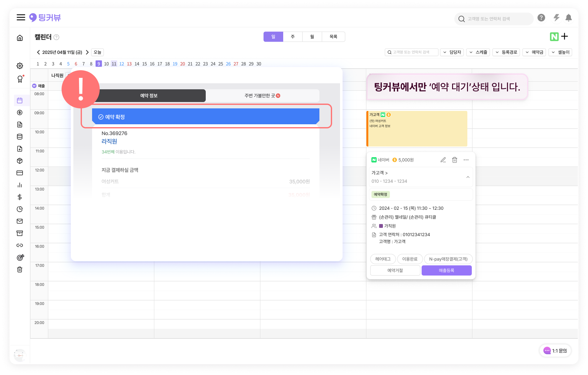Screen dimensions: 588x375
Task: Switch to 일 day view
Action: pyautogui.click(x=273, y=37)
